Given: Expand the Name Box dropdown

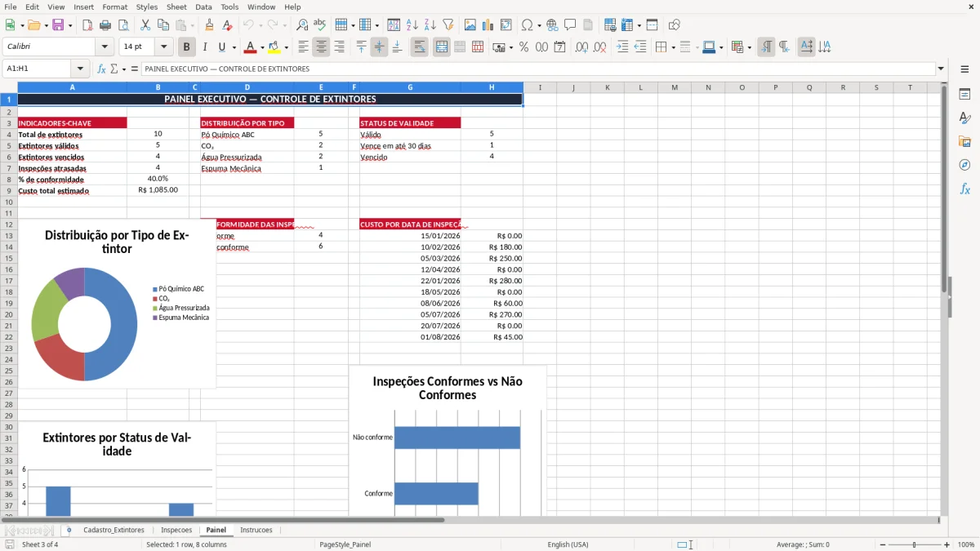Looking at the screenshot, I should pyautogui.click(x=80, y=69).
